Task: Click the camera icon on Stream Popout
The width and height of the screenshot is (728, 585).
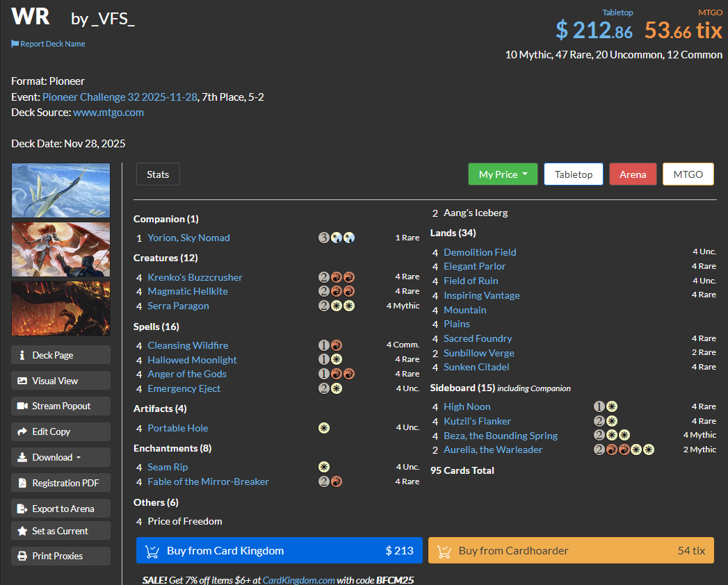Action: pos(22,406)
